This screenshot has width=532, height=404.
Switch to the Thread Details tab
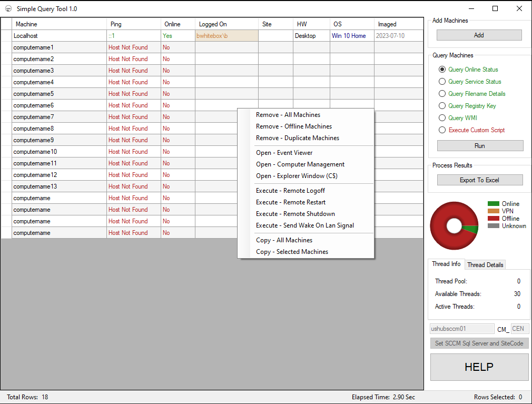485,264
